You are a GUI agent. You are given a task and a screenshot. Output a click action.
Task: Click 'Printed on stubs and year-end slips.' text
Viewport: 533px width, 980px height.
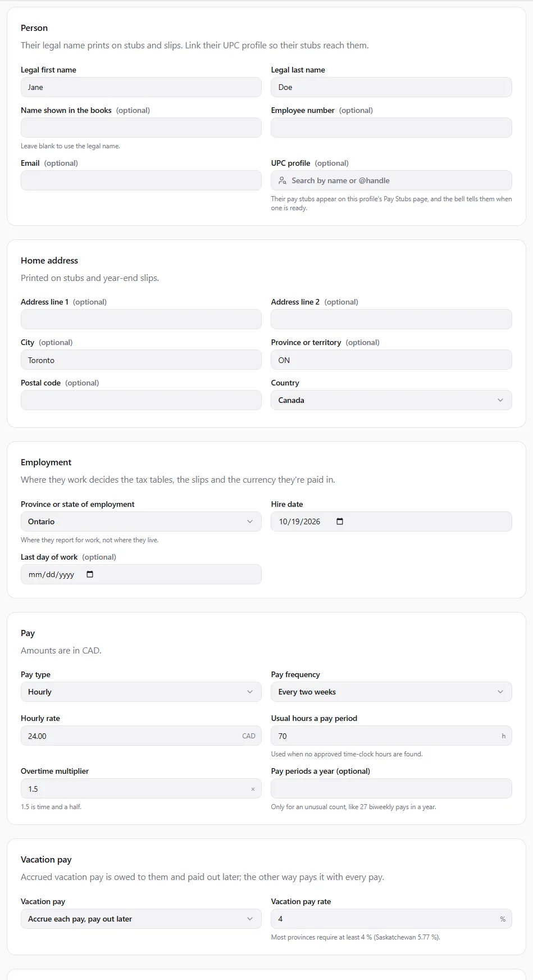(90, 278)
